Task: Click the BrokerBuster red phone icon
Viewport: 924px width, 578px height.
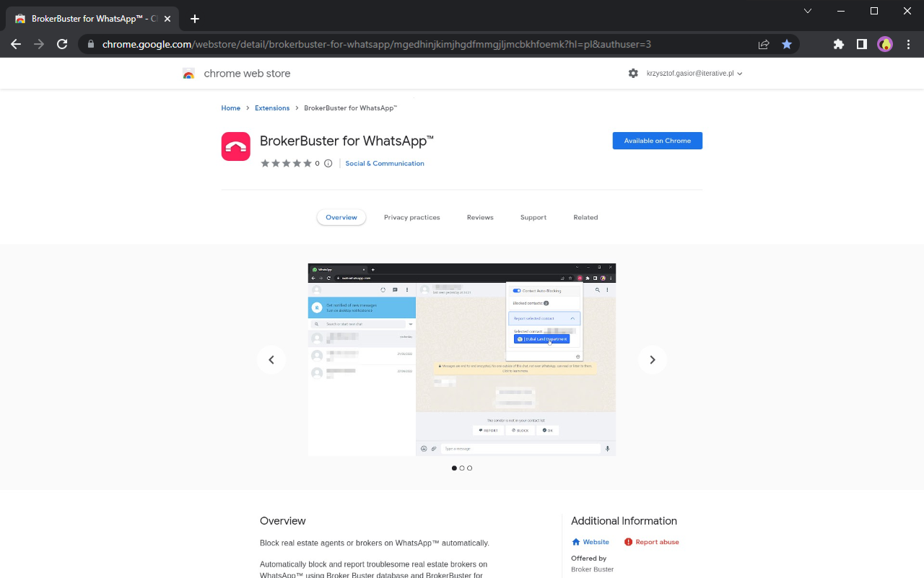Action: 235,146
